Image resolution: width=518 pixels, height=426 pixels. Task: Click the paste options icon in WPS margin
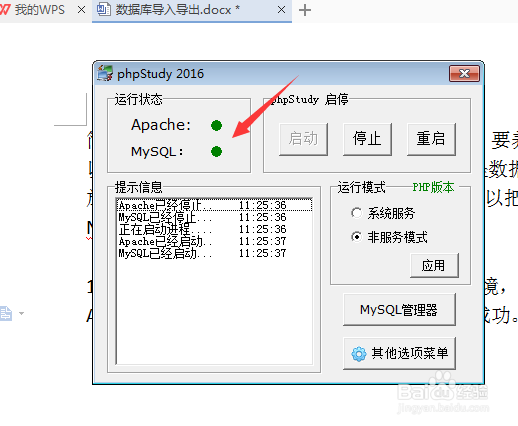click(6, 313)
